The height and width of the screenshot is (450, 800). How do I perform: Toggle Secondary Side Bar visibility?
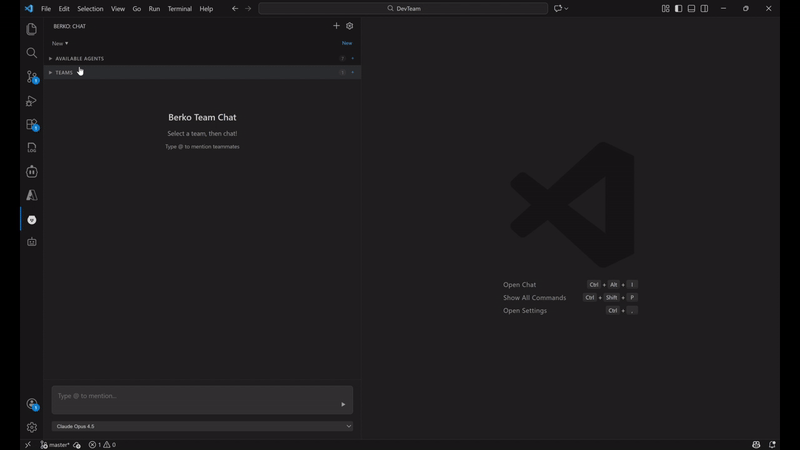click(704, 8)
